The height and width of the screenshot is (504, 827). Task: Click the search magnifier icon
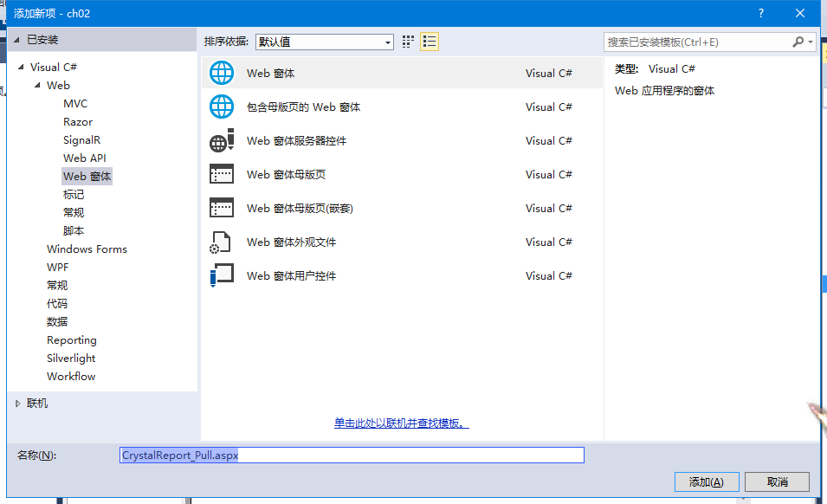point(798,42)
